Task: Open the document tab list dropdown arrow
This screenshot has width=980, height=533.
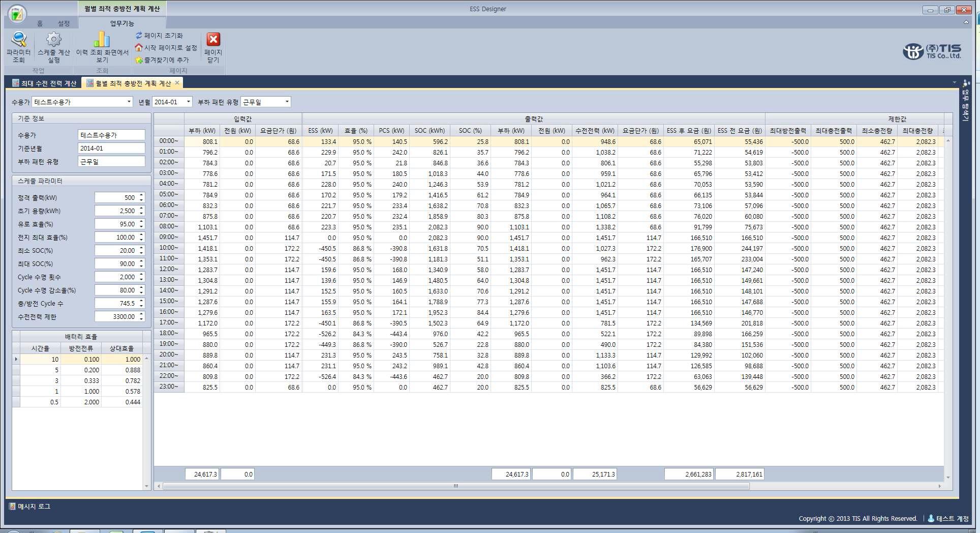Action: coord(954,82)
